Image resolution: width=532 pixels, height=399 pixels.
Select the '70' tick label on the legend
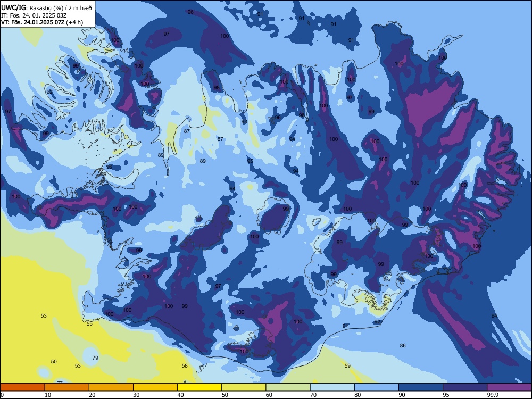pos(313,395)
